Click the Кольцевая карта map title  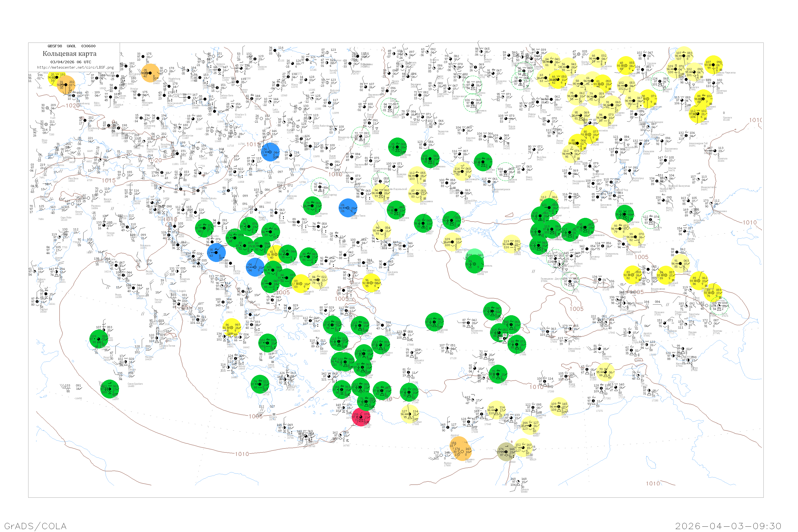[x=69, y=54]
